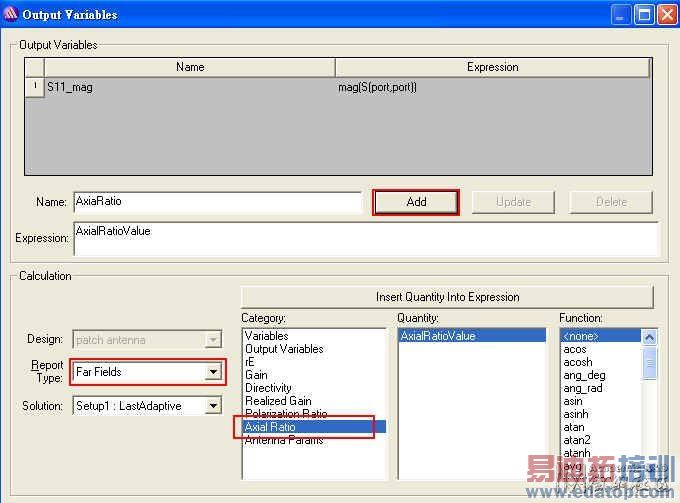Image resolution: width=680 pixels, height=503 pixels.
Task: Select atanh function
Action: pos(577,453)
